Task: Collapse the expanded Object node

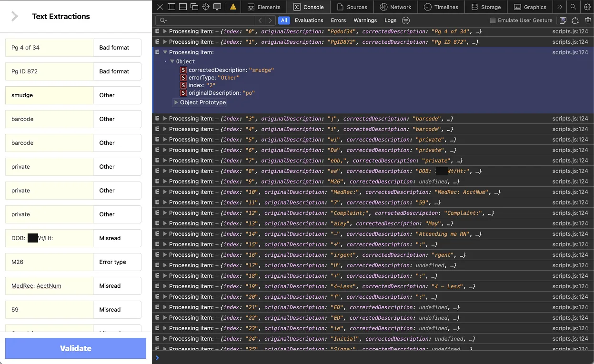Action: tap(172, 61)
